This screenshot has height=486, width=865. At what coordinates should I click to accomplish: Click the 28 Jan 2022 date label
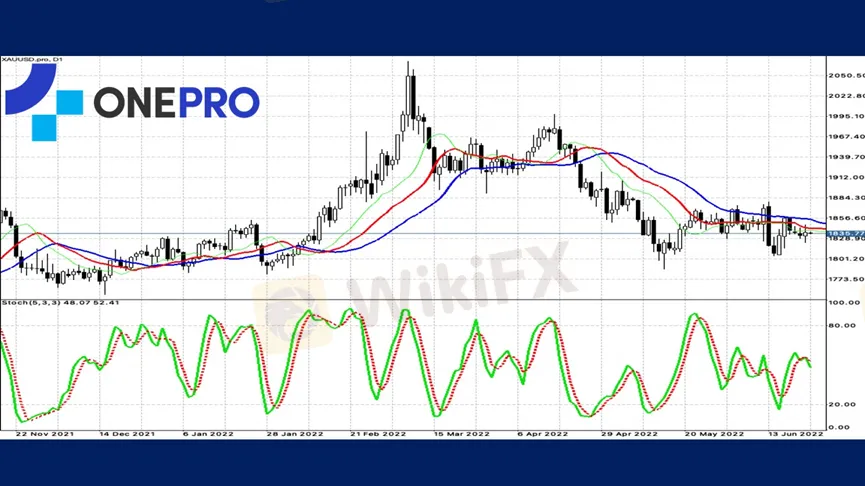tap(297, 435)
